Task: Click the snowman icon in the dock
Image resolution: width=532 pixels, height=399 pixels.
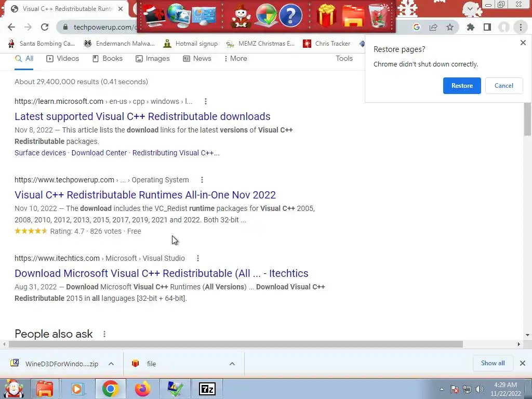Action: [x=241, y=16]
